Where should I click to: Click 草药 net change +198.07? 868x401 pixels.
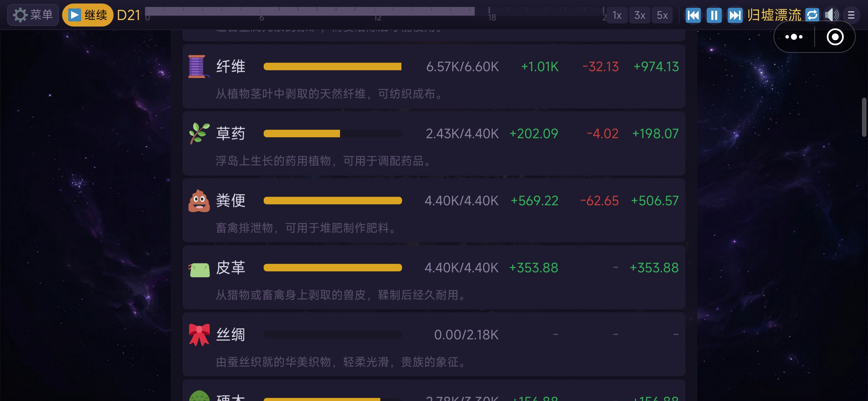coord(655,134)
